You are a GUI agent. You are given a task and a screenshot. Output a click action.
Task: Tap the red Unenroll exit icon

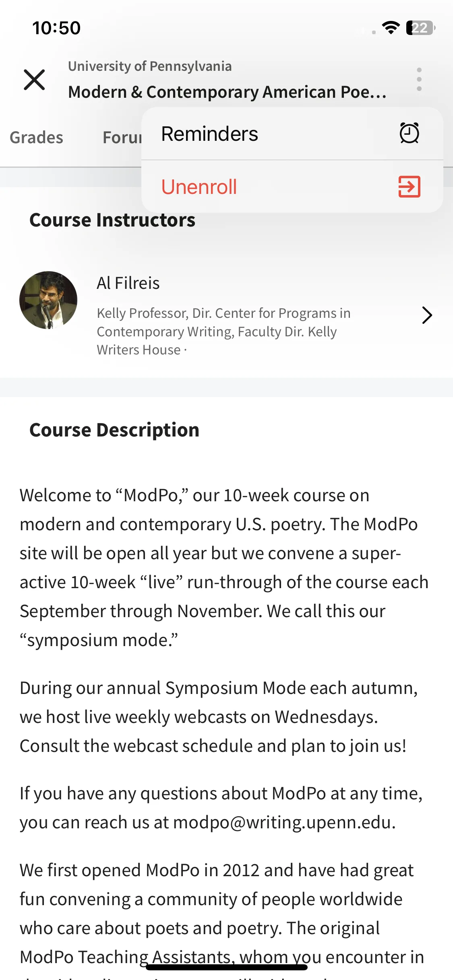tap(409, 187)
